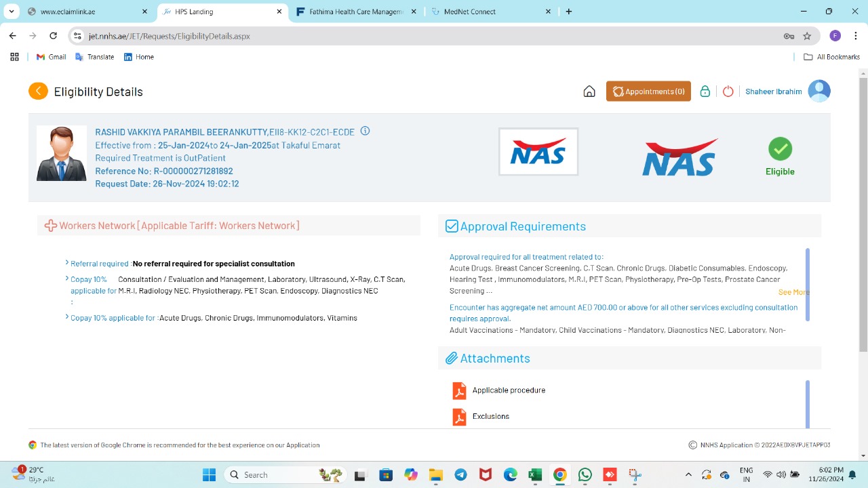Image resolution: width=868 pixels, height=488 pixels.
Task: Switch to the www.eclaimlink.ae tab
Action: 87,12
